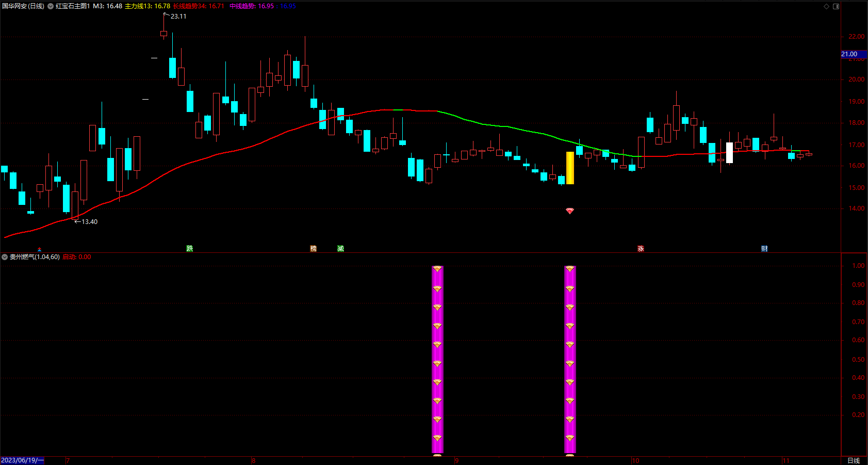Expand the 贵州燃气 sub-indicator dropdown arrow
This screenshot has width=868, height=465.
click(x=5, y=257)
